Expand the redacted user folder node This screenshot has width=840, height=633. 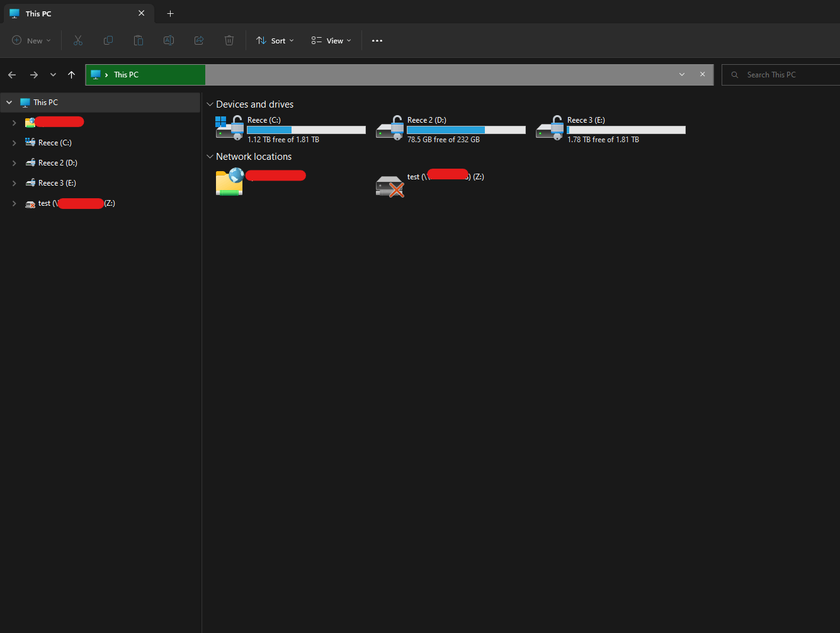pos(14,123)
